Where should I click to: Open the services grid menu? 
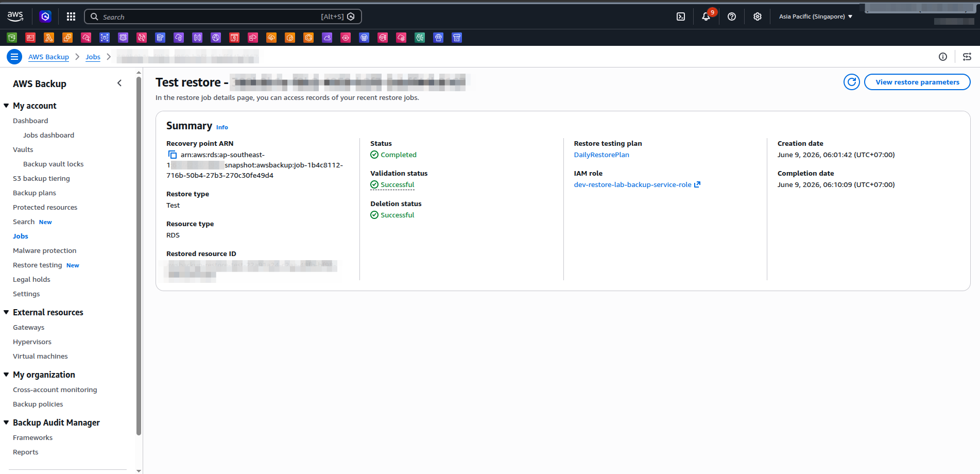[x=71, y=16]
